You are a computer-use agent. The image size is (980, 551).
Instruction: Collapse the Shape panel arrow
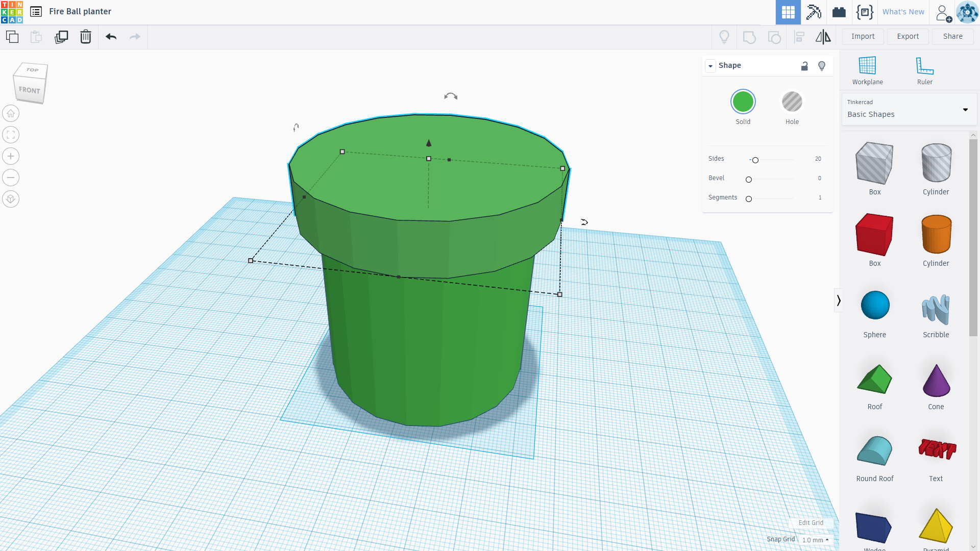710,66
